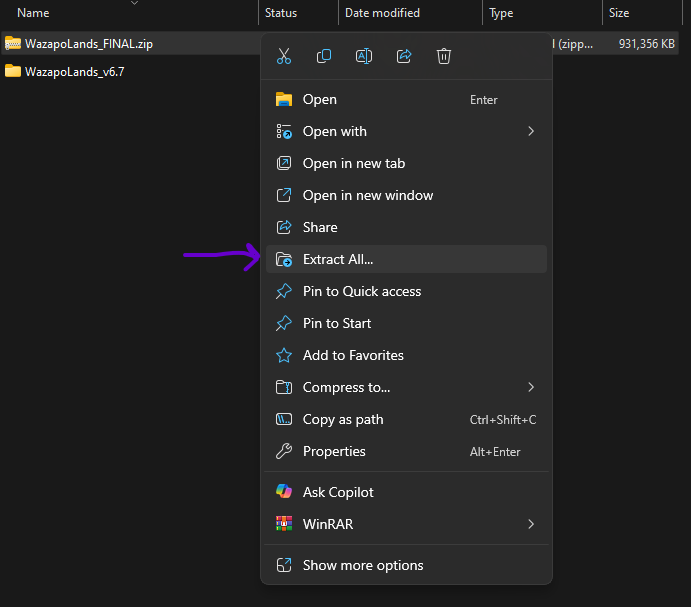
Task: Expand the Compress to submenu arrow
Action: 531,387
